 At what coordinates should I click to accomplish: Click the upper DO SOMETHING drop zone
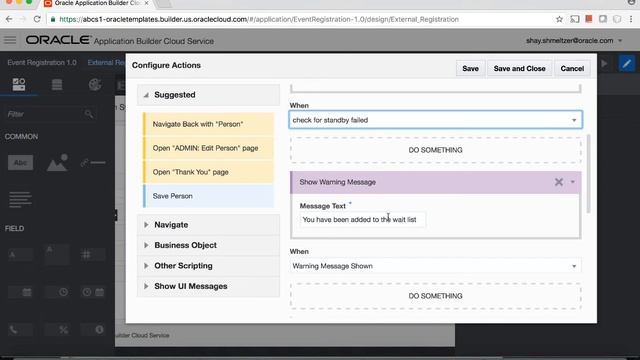click(x=436, y=150)
